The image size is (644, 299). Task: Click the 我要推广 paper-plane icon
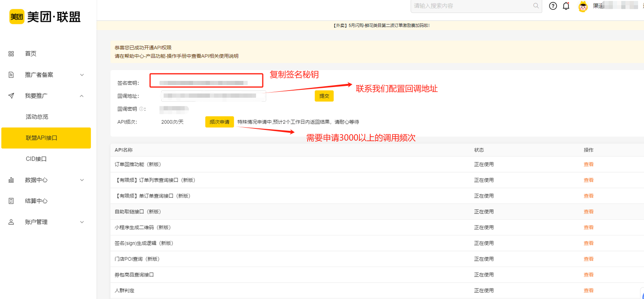pyautogui.click(x=11, y=96)
